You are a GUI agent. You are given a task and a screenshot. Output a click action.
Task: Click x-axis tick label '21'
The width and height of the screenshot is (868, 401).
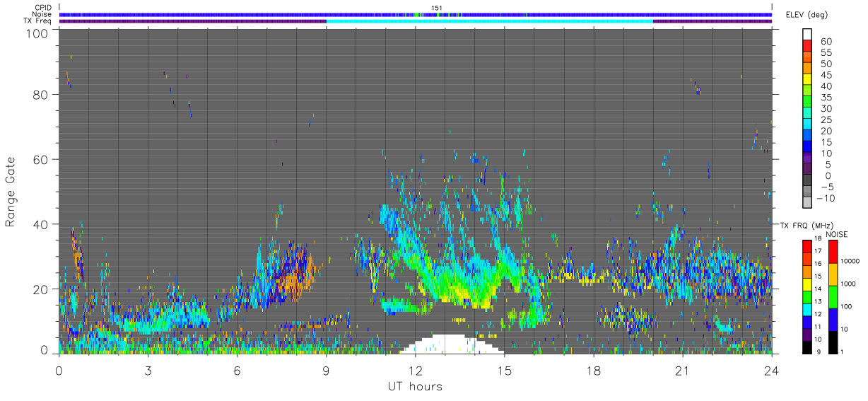coord(682,369)
